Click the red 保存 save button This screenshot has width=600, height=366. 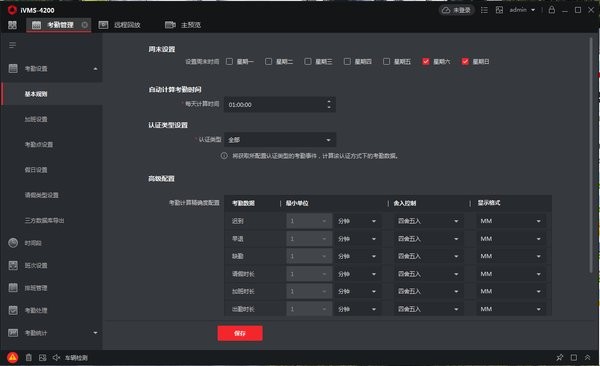(240, 333)
